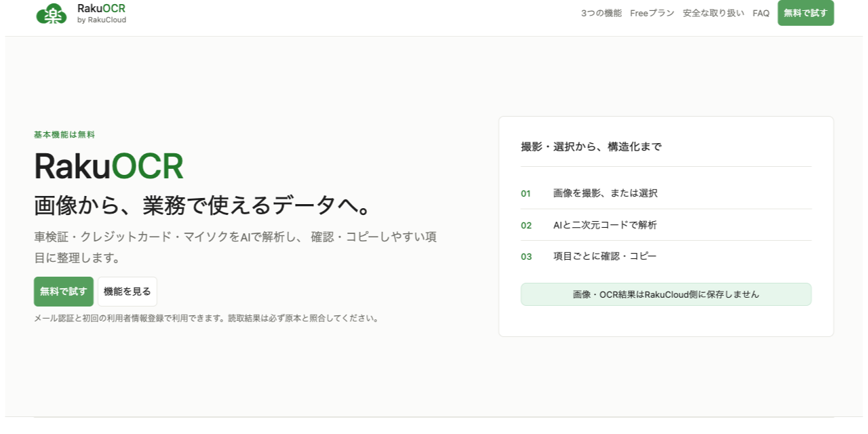This screenshot has height=434, width=868.
Task: Click the notice 画像・OCR結果はRakuCloud側に保存しません
Action: point(666,294)
